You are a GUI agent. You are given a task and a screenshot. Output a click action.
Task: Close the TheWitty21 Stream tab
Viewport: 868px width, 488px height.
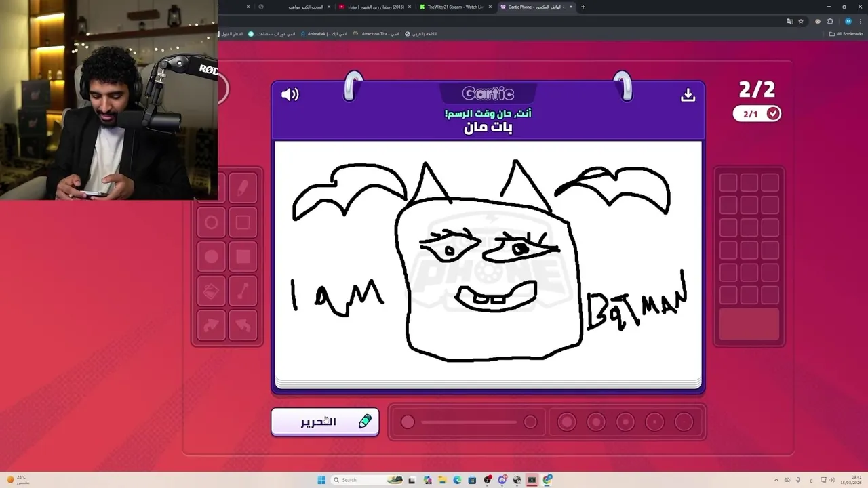coord(490,7)
